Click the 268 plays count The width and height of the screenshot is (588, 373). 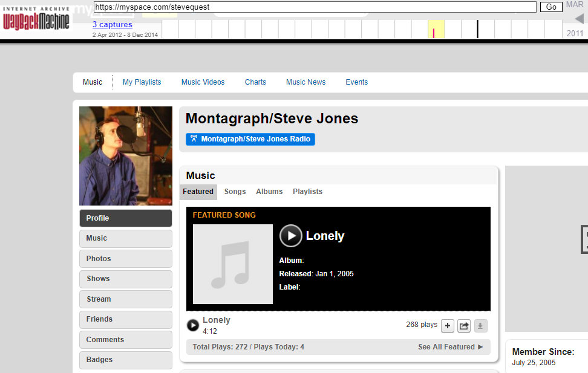pos(422,325)
